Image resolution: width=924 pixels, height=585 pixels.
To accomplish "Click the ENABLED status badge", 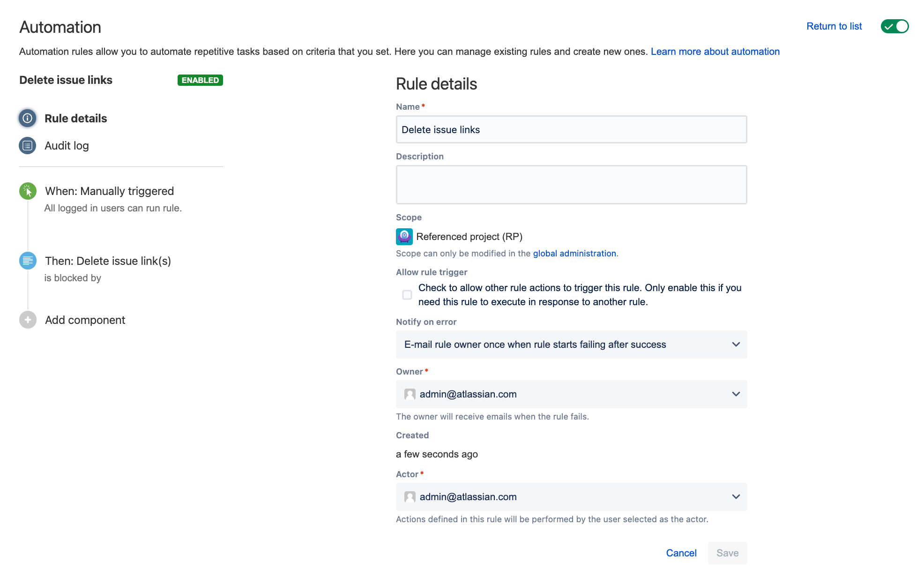I will tap(200, 80).
